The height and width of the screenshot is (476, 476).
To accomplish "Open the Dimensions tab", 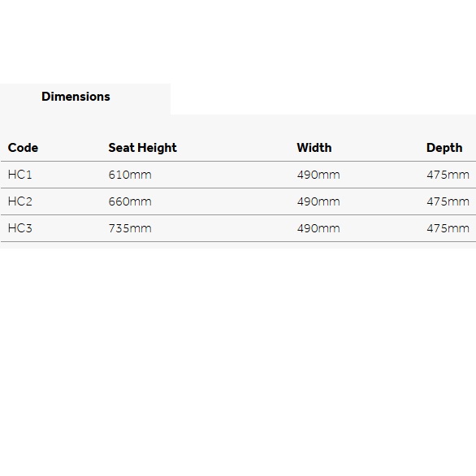I will click(x=76, y=97).
